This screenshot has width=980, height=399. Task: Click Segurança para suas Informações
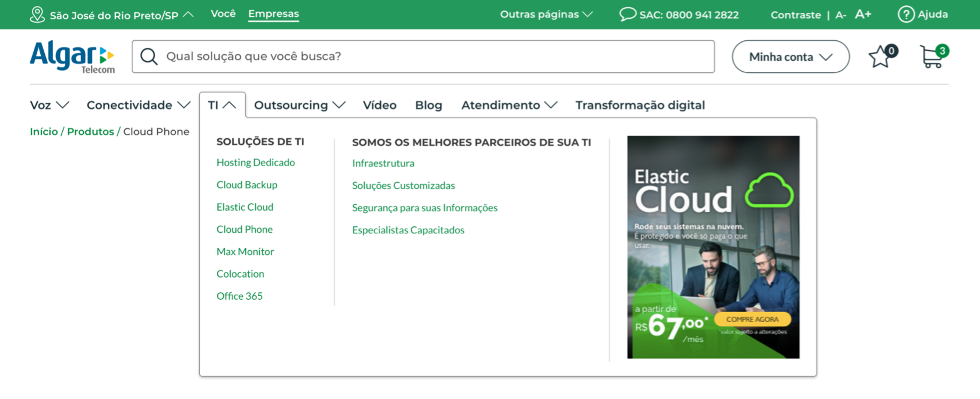(x=425, y=208)
